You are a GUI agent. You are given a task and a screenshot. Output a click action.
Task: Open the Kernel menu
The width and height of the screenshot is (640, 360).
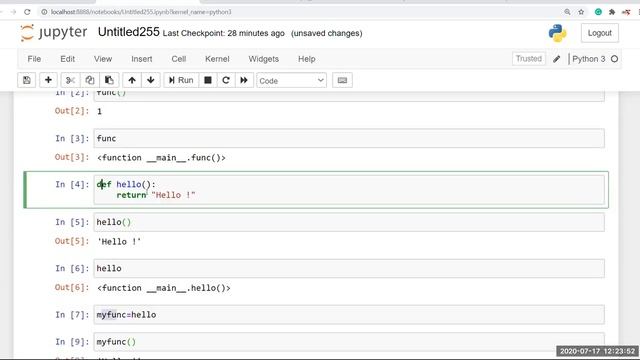pyautogui.click(x=217, y=59)
